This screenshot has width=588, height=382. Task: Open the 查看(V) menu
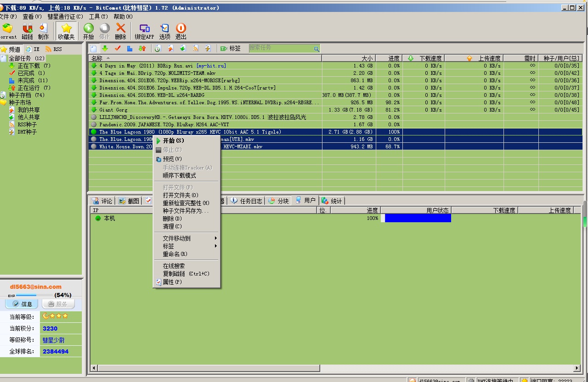32,17
